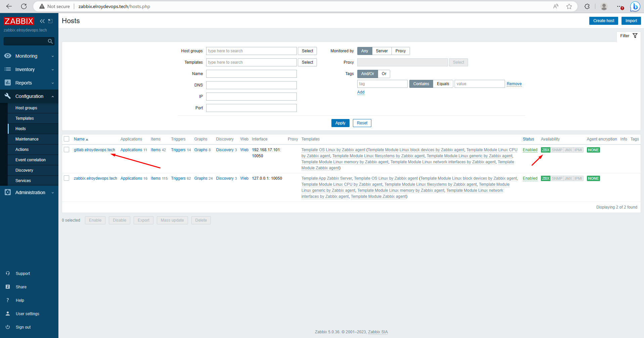Select And/Or tag mode

367,74
